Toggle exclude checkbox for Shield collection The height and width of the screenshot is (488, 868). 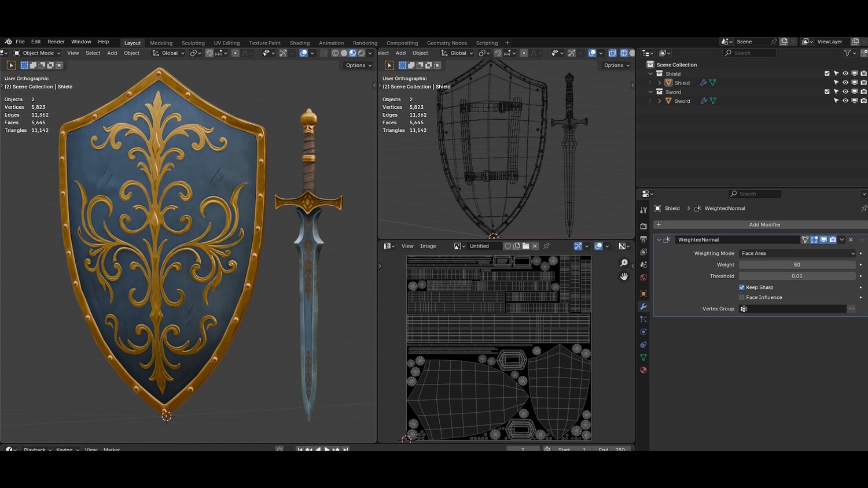tap(827, 74)
